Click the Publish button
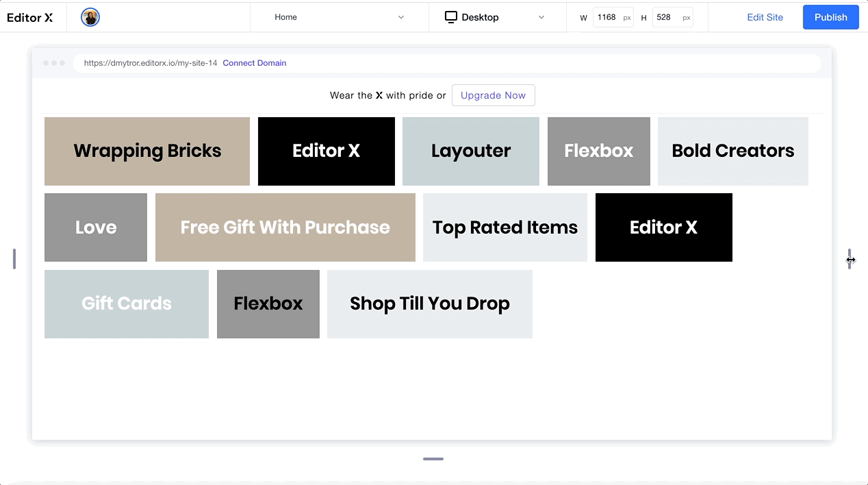This screenshot has width=868, height=485. coord(830,17)
